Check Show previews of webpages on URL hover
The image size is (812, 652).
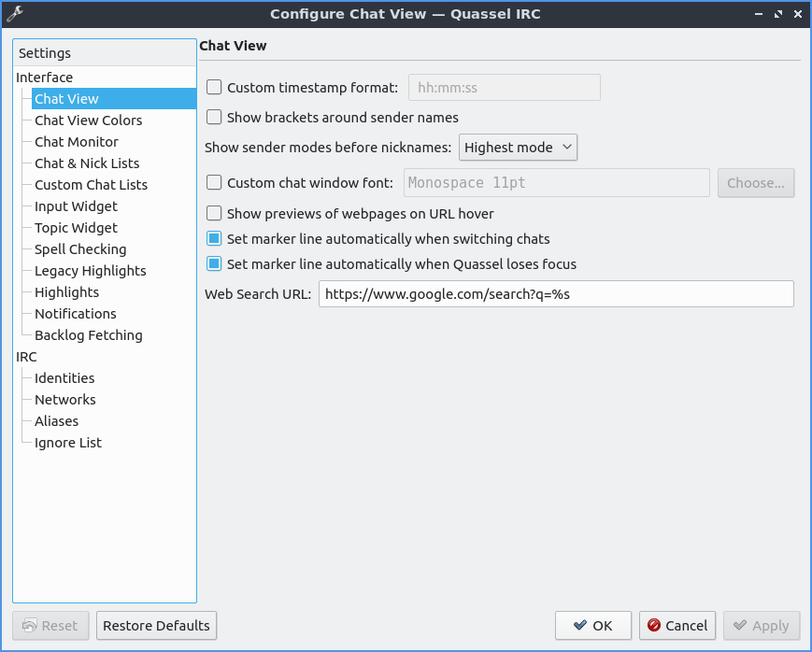coord(214,214)
